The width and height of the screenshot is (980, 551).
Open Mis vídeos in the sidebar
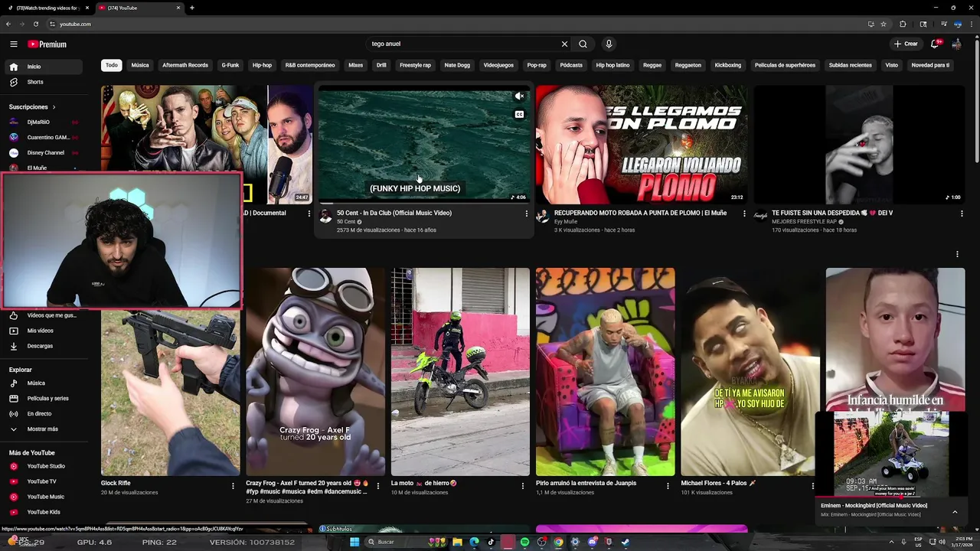tap(44, 331)
